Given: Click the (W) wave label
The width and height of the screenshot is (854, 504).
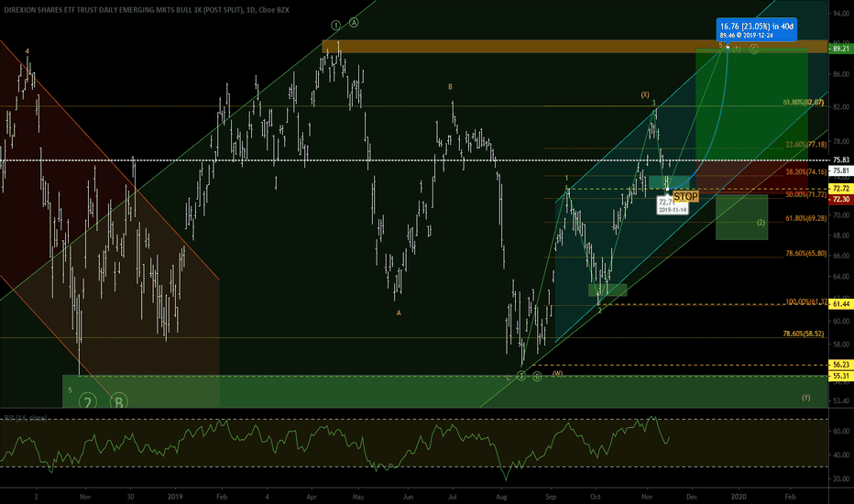Looking at the screenshot, I should point(558,374).
